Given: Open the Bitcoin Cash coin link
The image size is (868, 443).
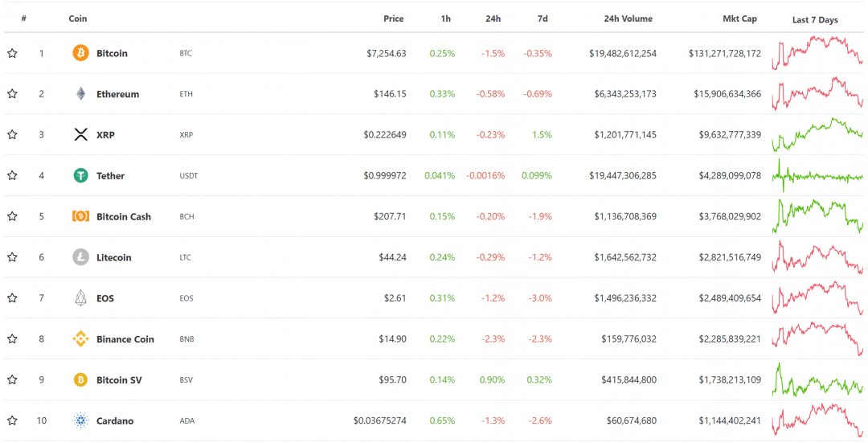Looking at the screenshot, I should tap(124, 216).
